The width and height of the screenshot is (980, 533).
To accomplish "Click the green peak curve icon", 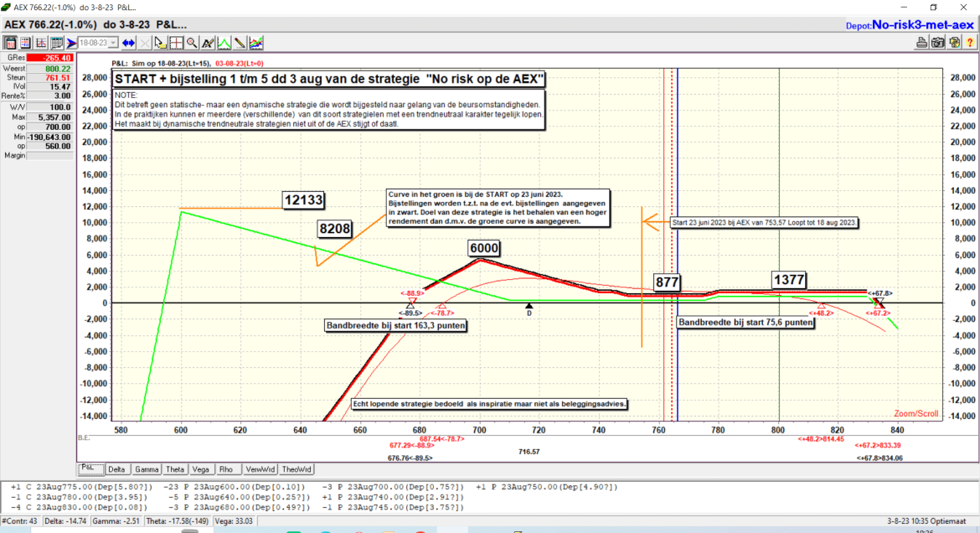I will click(x=224, y=44).
